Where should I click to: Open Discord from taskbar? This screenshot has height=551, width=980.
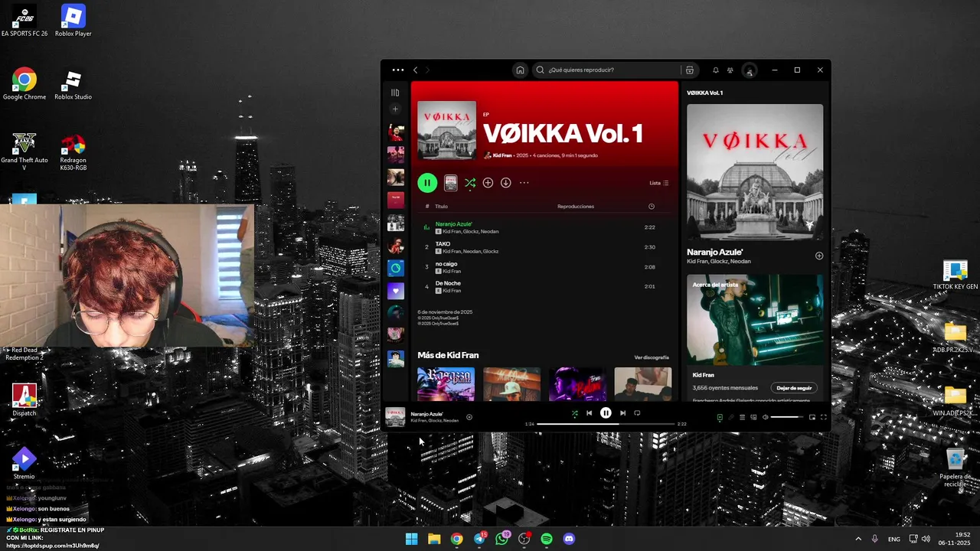pyautogui.click(x=569, y=539)
